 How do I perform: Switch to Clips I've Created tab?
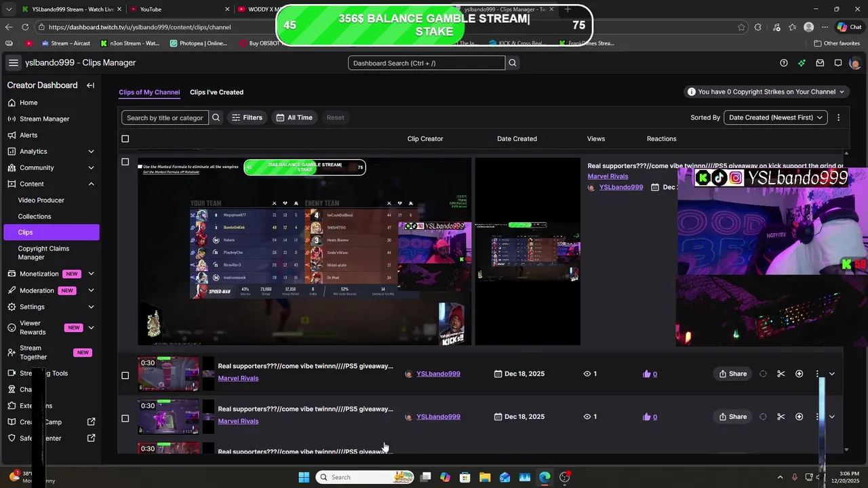(x=216, y=92)
